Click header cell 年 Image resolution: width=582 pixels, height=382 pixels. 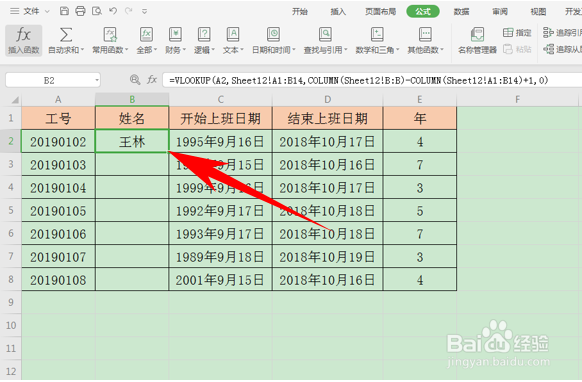pyautogui.click(x=420, y=118)
